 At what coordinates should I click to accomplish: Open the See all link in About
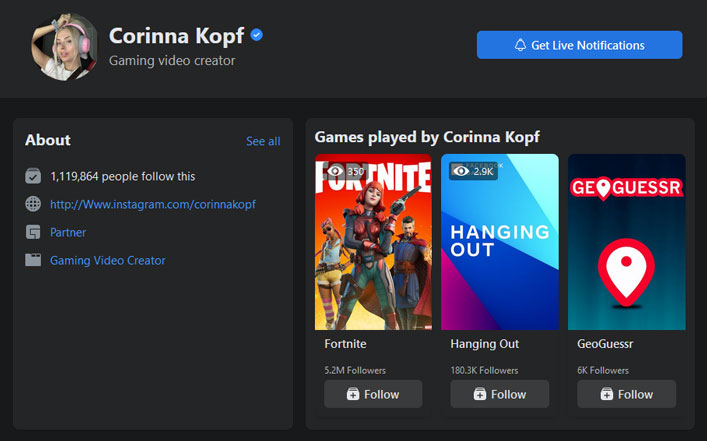[263, 141]
